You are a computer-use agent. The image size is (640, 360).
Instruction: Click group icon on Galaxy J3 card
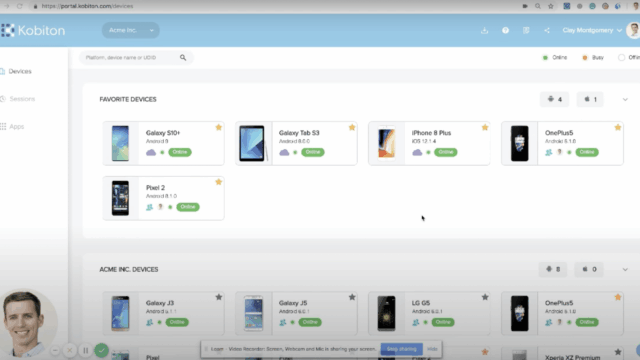click(150, 322)
